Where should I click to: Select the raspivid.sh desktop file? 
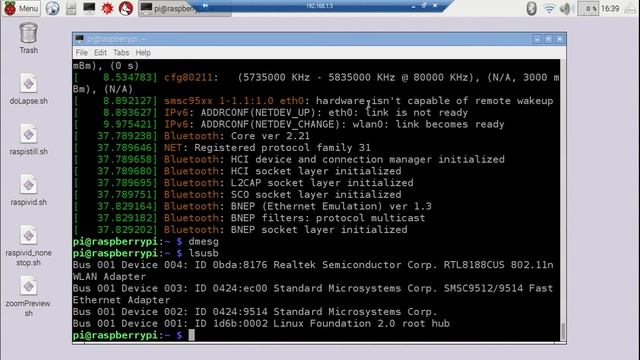[x=29, y=190]
